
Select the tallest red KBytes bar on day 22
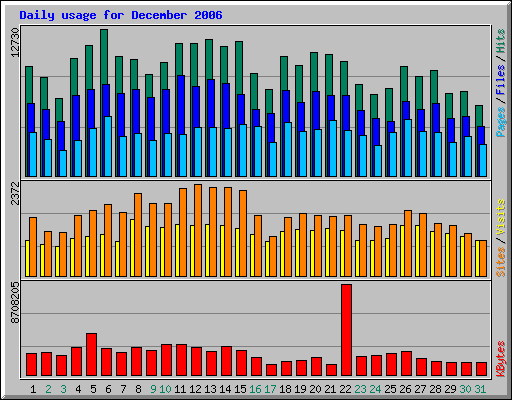346,330
